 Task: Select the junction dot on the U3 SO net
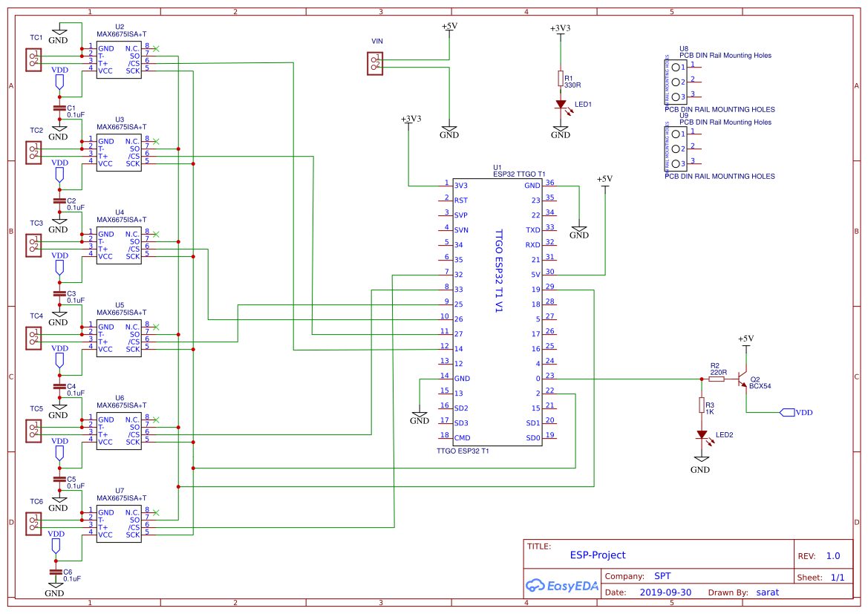tap(178, 148)
